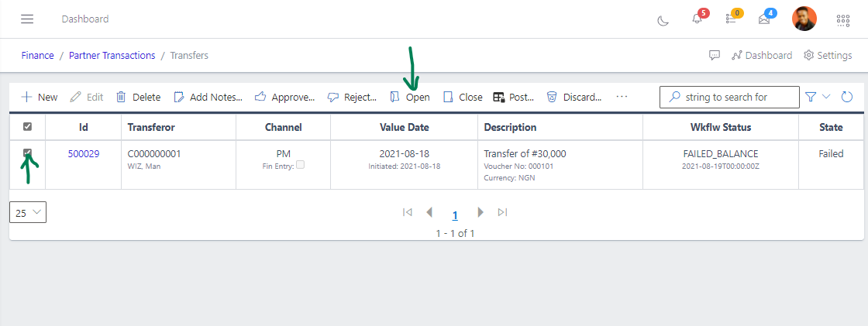The height and width of the screenshot is (326, 868).
Task: Sort by the Transferor column header
Action: coord(179,127)
